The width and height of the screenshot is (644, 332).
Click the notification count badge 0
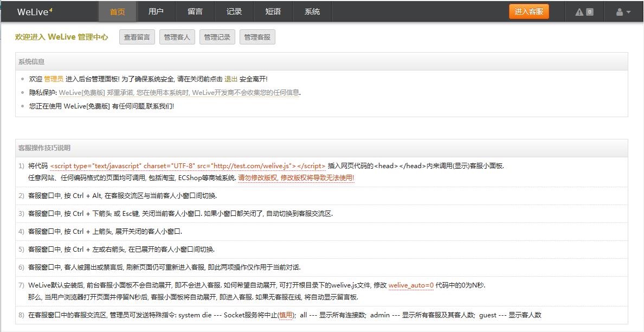tap(590, 12)
